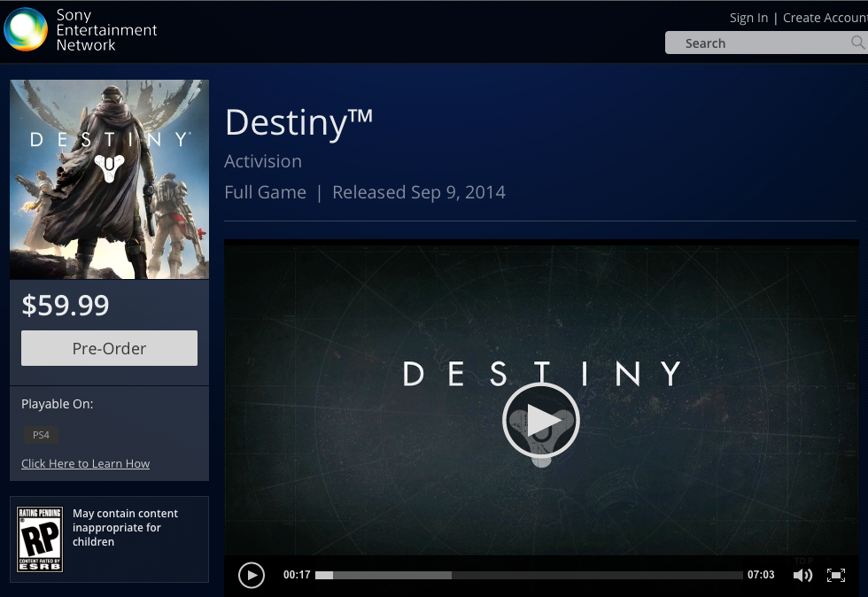Click the ESRB Rating Pending icon
Image resolution: width=868 pixels, height=597 pixels.
tap(40, 539)
